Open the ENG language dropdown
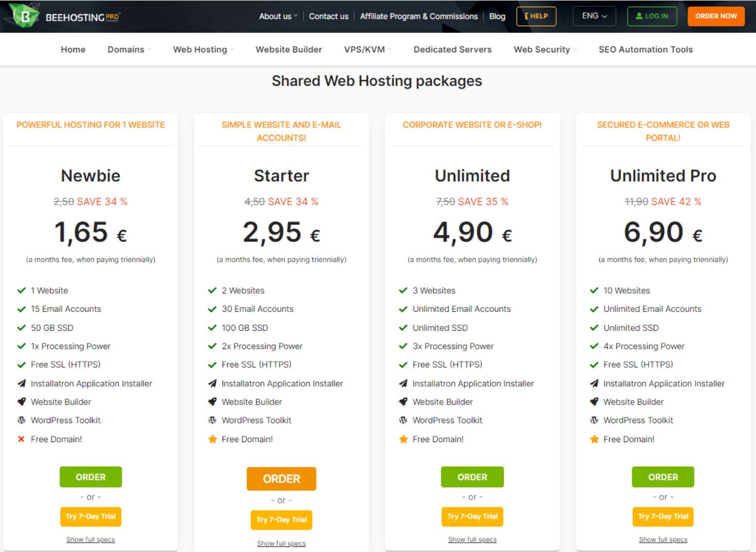The width and height of the screenshot is (756, 552). coord(593,16)
